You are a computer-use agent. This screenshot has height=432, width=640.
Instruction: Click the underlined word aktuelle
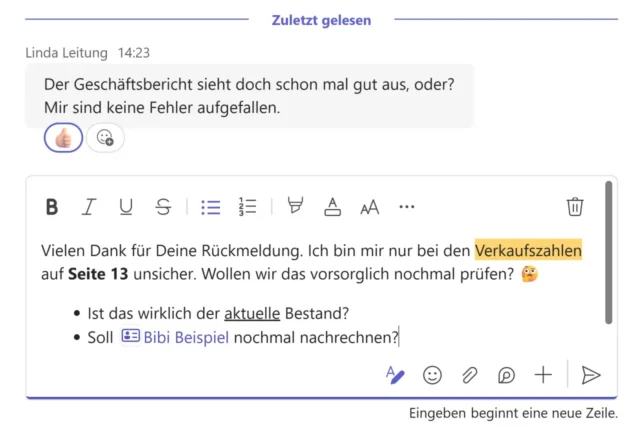pyautogui.click(x=252, y=313)
